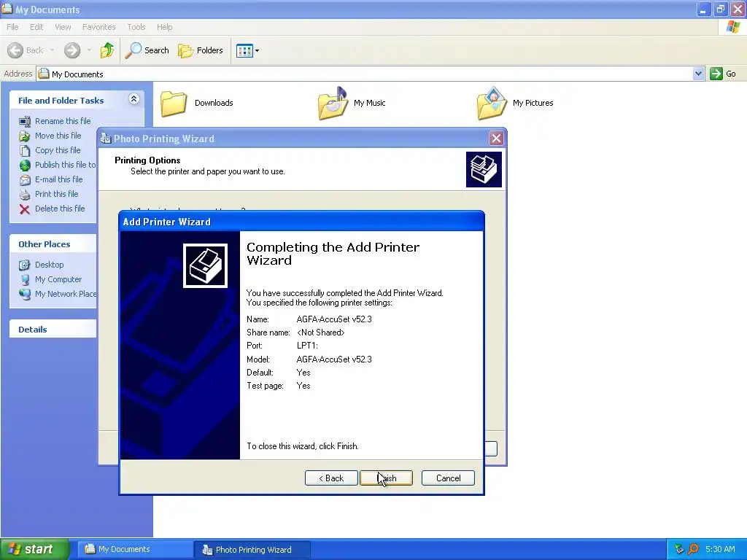The image size is (747, 560).
Task: Click the Windows Start button
Action: click(x=35, y=549)
